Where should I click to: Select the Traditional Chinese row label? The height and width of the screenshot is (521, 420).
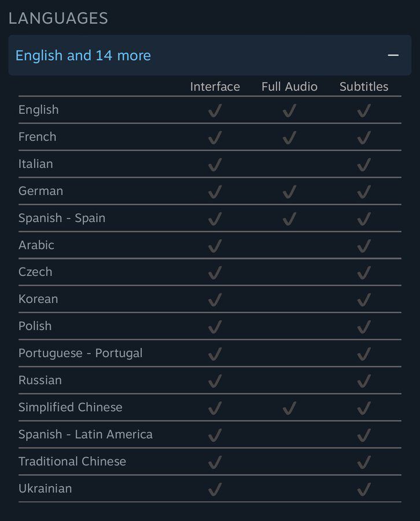point(72,461)
